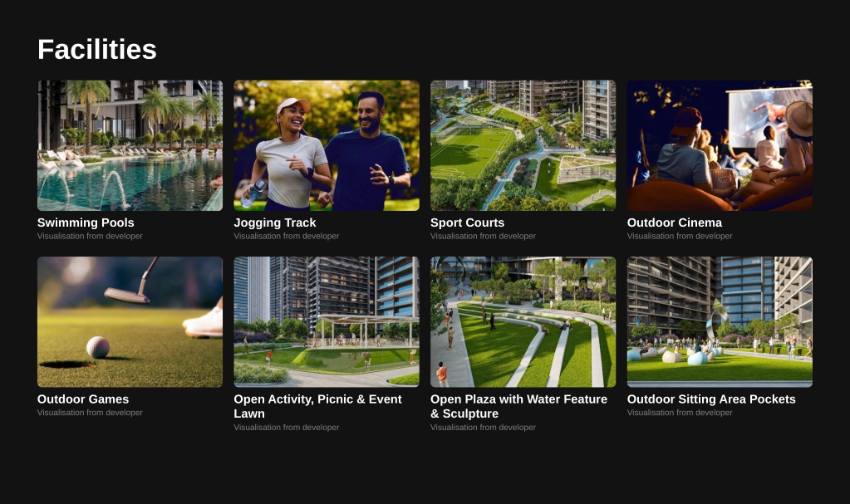The height and width of the screenshot is (504, 850).
Task: Click the Swimming Pools title
Action: point(86,223)
